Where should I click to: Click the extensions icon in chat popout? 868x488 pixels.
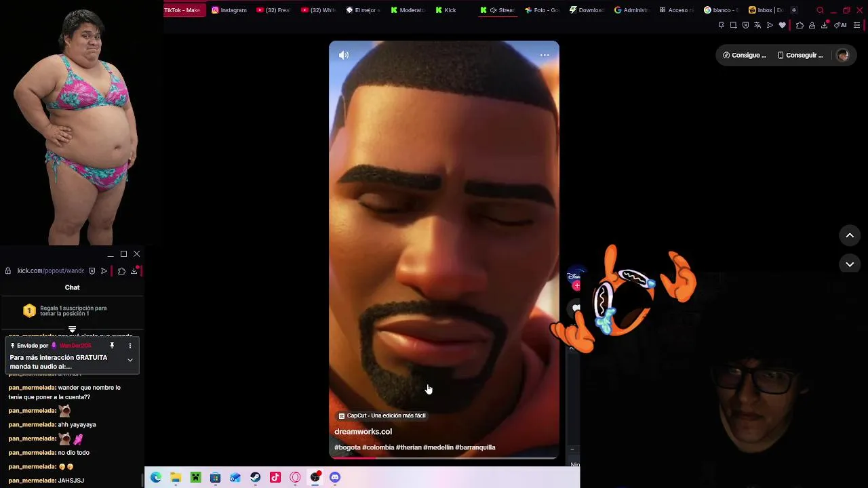tap(121, 270)
